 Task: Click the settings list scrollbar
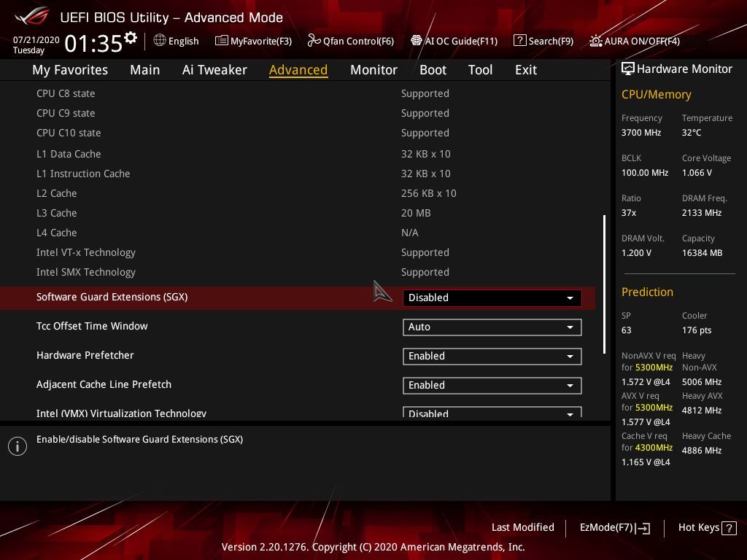pos(604,284)
